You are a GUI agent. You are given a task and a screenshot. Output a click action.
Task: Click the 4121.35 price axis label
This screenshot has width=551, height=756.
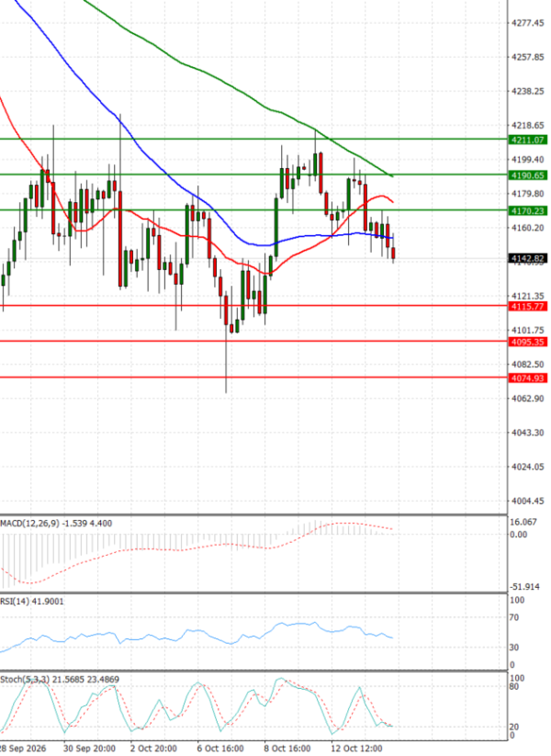point(528,296)
